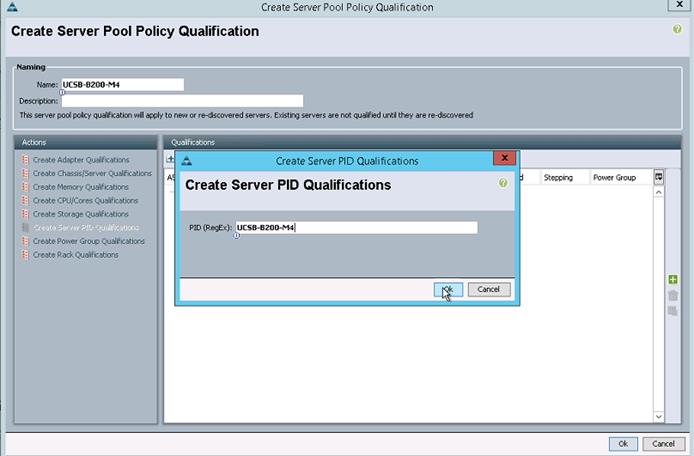Click the Create Memory Qualifications icon
Viewport: 694px width, 456px height.
pyautogui.click(x=25, y=187)
